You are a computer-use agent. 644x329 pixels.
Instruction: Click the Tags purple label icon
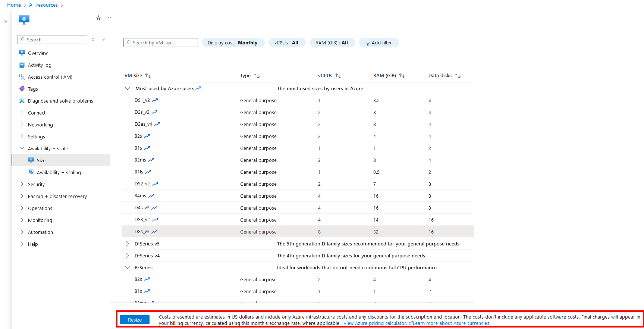click(x=22, y=89)
